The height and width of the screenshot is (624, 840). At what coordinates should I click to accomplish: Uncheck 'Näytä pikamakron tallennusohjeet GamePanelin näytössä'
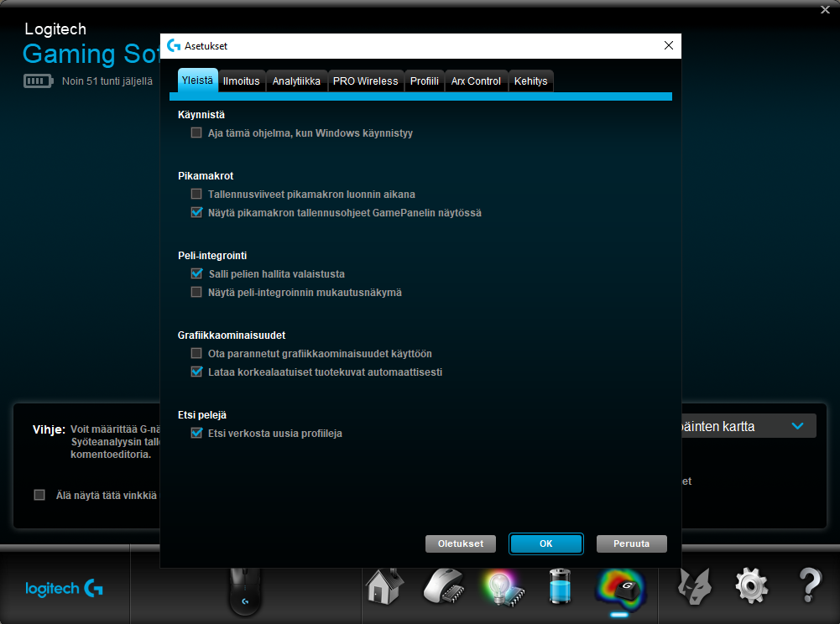coord(196,213)
